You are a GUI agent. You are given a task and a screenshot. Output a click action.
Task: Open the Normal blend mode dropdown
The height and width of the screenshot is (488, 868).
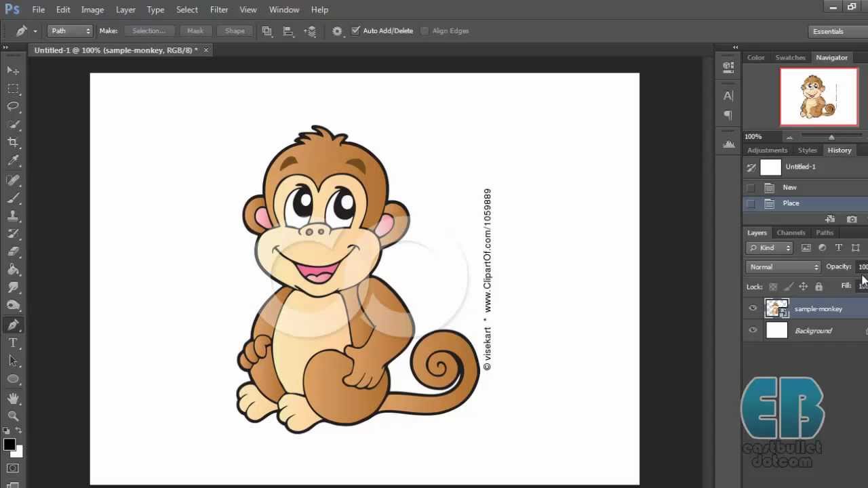point(783,267)
